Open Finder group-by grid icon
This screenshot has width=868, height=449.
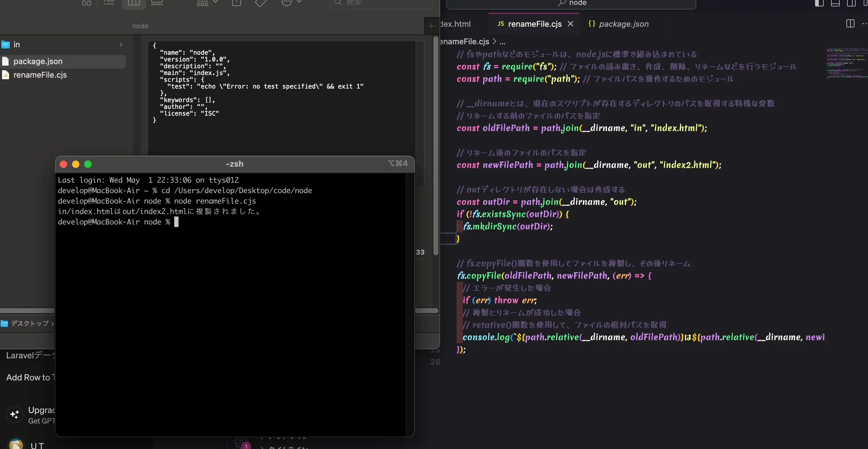coord(203,3)
